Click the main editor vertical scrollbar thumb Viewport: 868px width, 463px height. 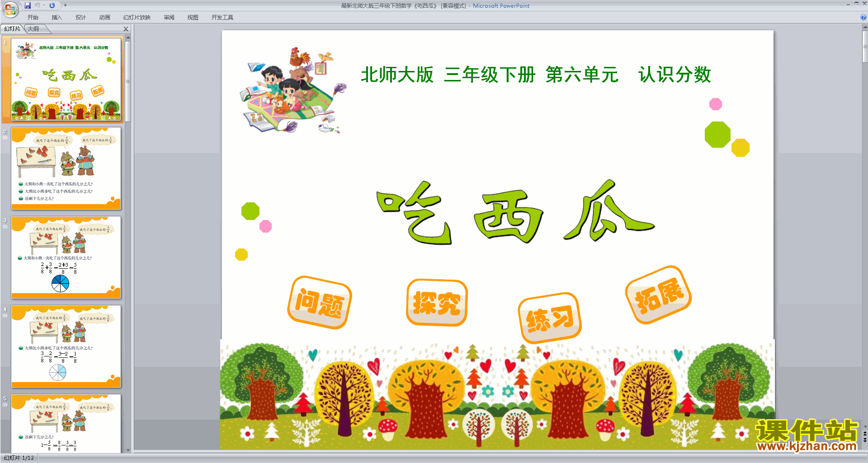pos(865,47)
